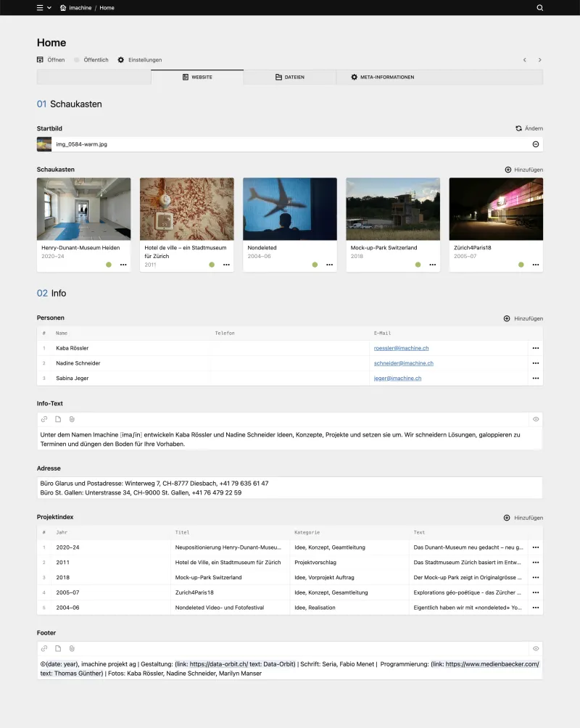Open the Meta-Informationen tab
Screen dimensions: 580x728
point(383,76)
